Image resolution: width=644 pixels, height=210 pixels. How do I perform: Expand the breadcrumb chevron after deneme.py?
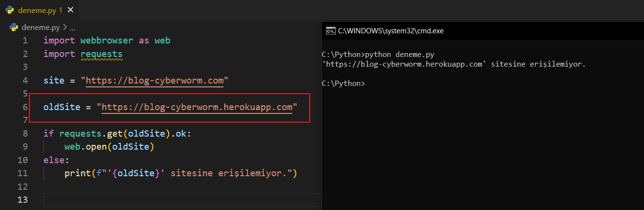point(65,28)
